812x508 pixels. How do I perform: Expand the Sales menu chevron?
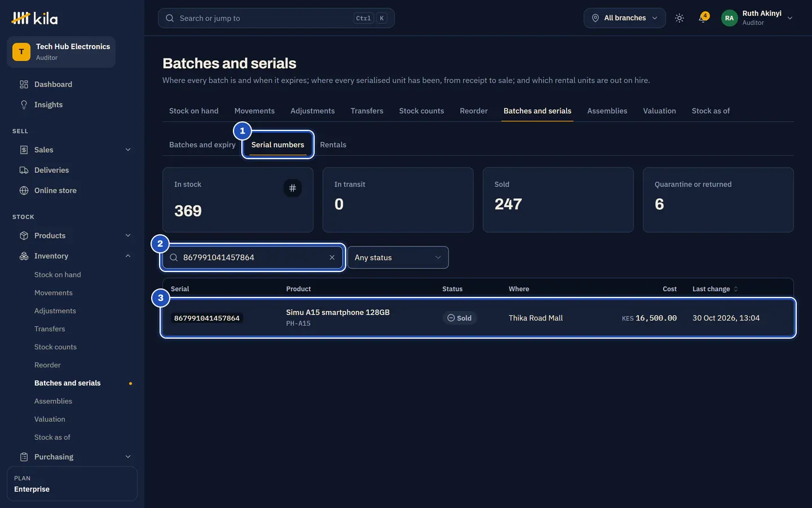[x=128, y=150]
